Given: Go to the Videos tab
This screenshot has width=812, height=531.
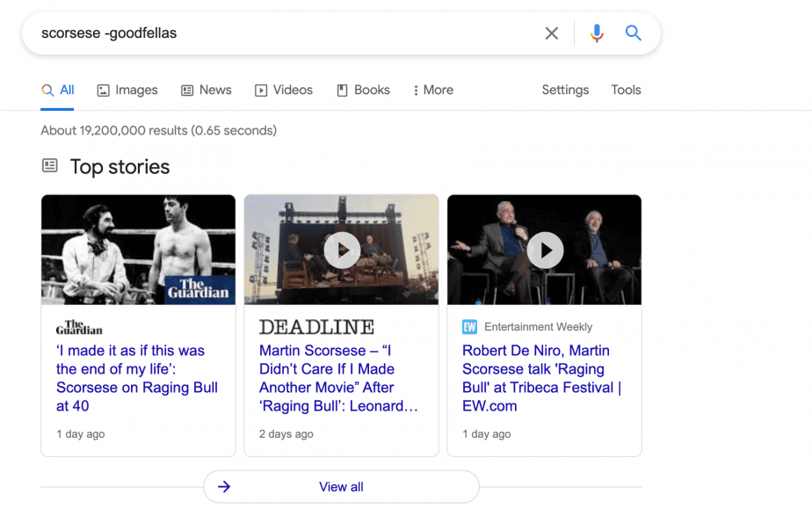Looking at the screenshot, I should (x=284, y=91).
